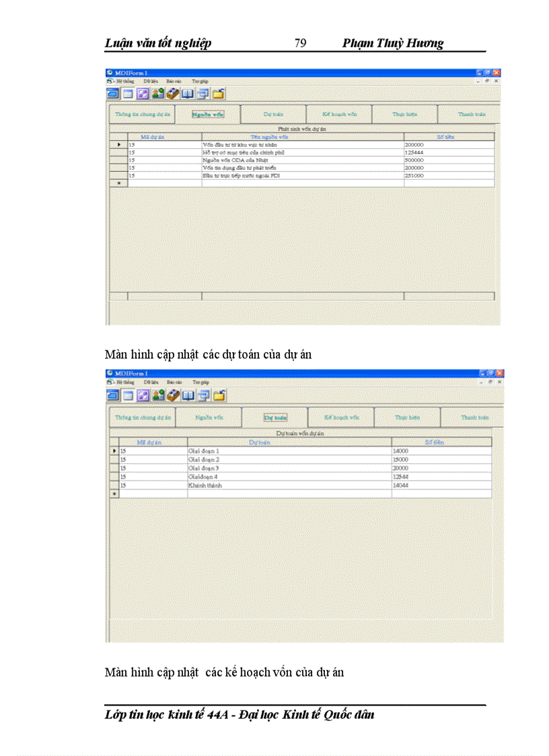Open the toolbox icon on the toolbar
Image resolution: width=549 pixels, height=756 pixels.
(173, 94)
